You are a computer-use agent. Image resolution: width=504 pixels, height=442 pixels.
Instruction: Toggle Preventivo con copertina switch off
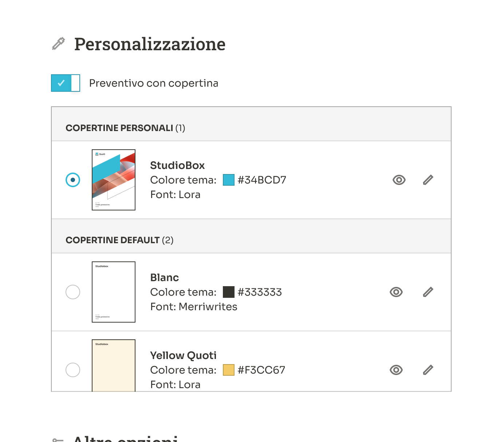click(66, 83)
